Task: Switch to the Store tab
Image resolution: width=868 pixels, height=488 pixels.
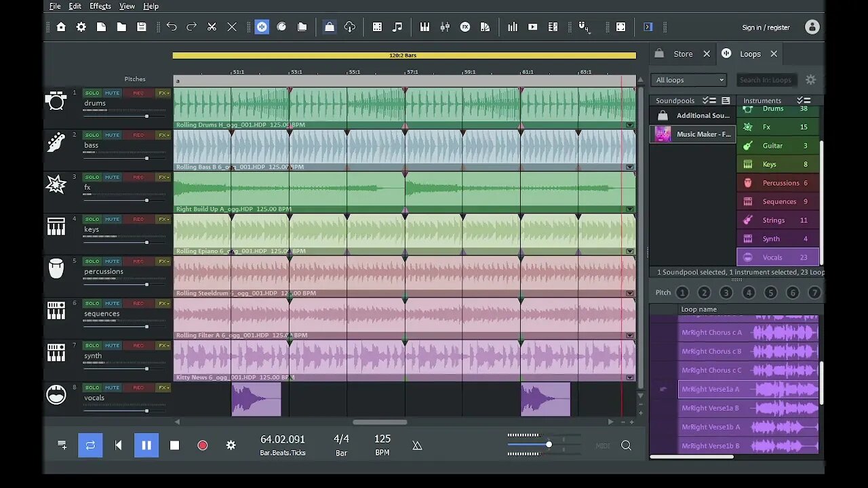Action: pyautogui.click(x=683, y=54)
